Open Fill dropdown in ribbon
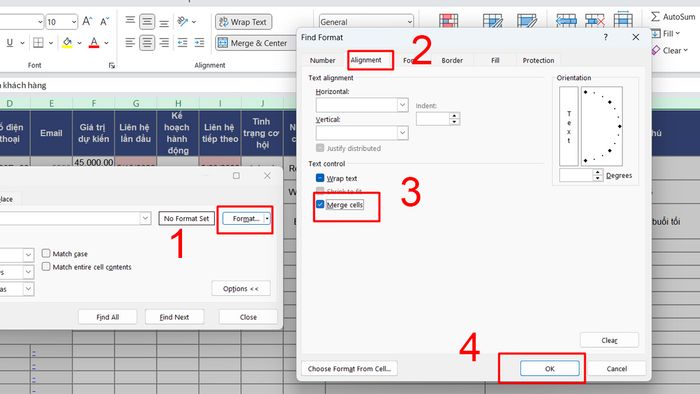The height and width of the screenshot is (394, 700). [x=666, y=33]
